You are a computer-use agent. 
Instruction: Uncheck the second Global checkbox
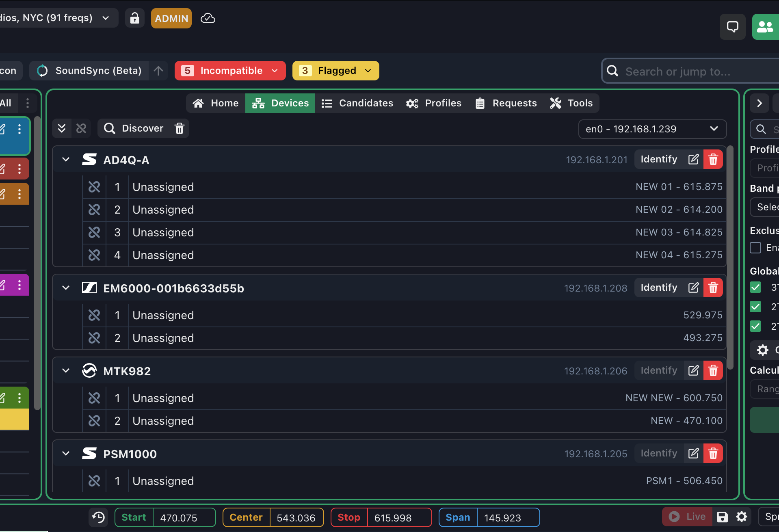(x=755, y=307)
